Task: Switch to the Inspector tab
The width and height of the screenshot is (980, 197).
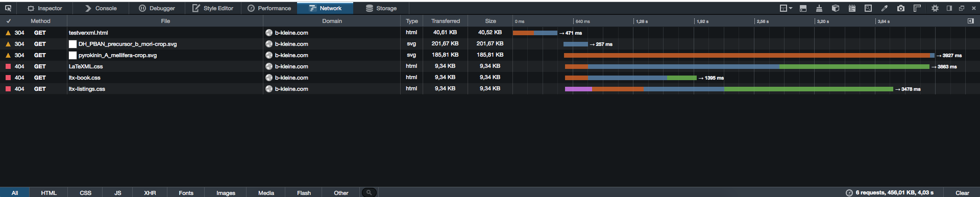Action: [44, 8]
